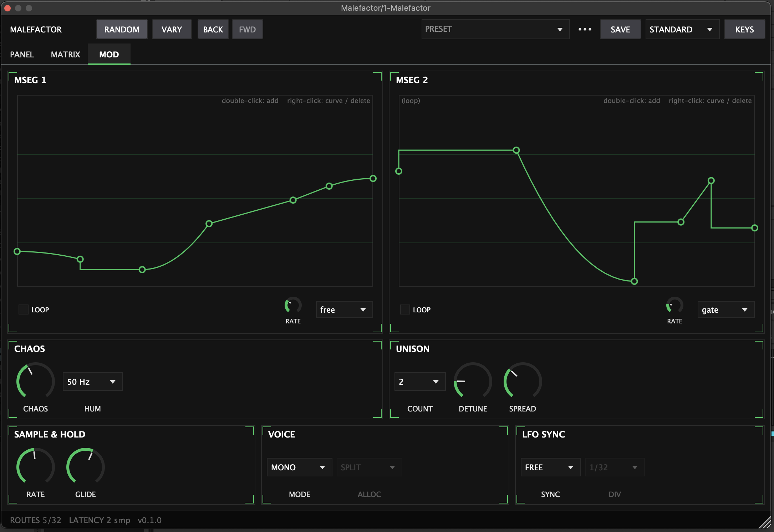Open the UNISON COUNT dropdown
Viewport: 774px width, 532px height.
tap(420, 382)
